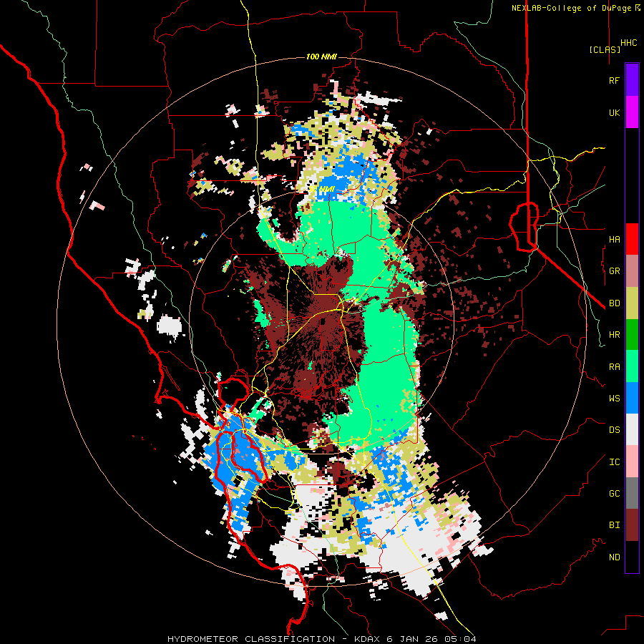Click the WS blue legend swatch
Screen dimensions: 644x644
(632, 398)
